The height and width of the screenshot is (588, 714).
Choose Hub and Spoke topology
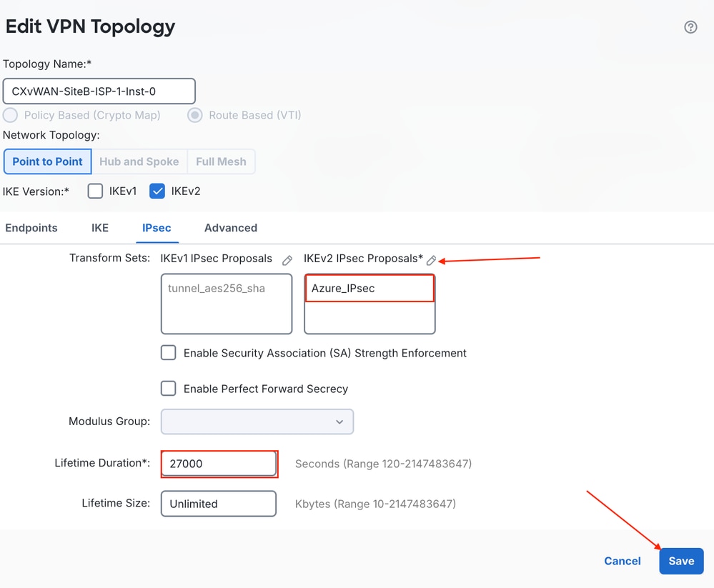pyautogui.click(x=139, y=161)
